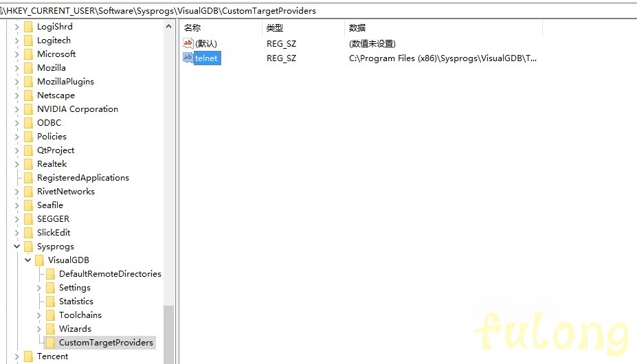Expand the Settings key under VisualGDB
The width and height of the screenshot is (637, 364).
38,288
